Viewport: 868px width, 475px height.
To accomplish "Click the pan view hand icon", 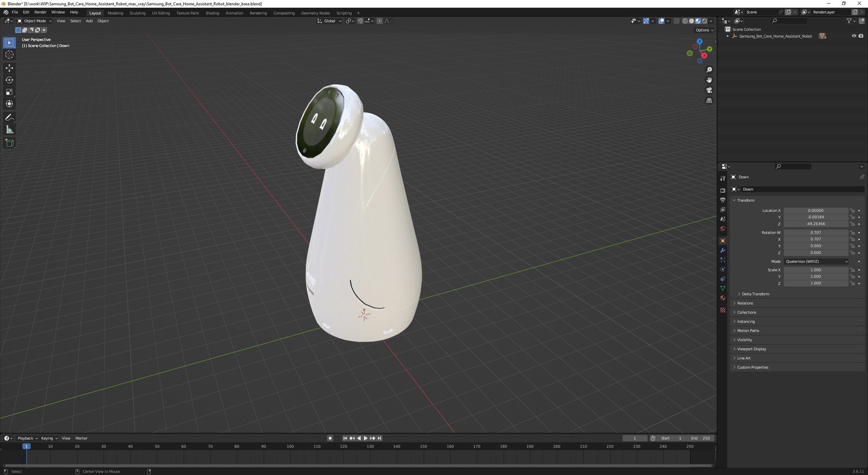I will coord(709,80).
